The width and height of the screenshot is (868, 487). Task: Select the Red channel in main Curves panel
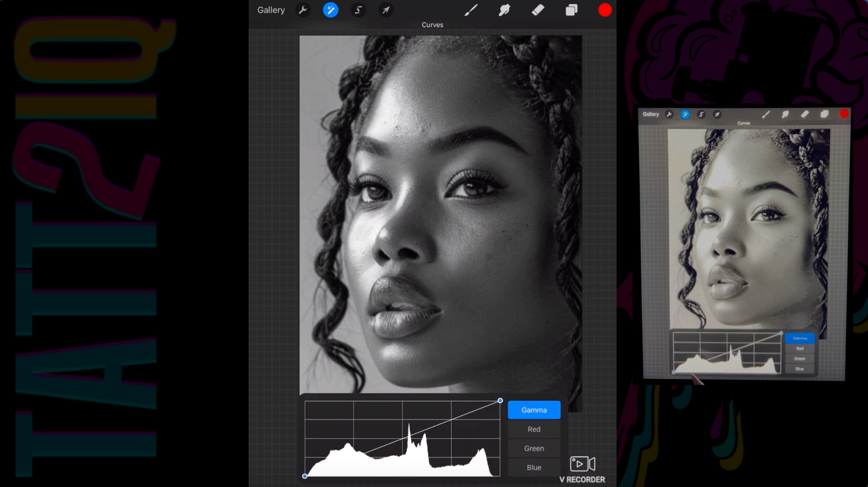tap(534, 429)
